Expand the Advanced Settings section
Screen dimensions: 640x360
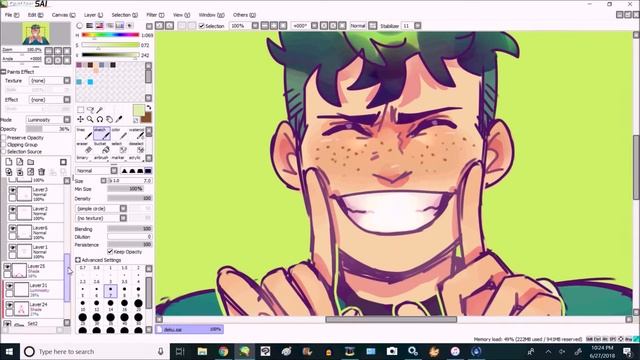pyautogui.click(x=78, y=260)
